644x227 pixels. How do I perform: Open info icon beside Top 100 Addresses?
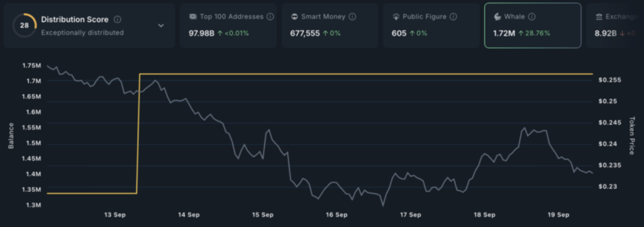(270, 17)
